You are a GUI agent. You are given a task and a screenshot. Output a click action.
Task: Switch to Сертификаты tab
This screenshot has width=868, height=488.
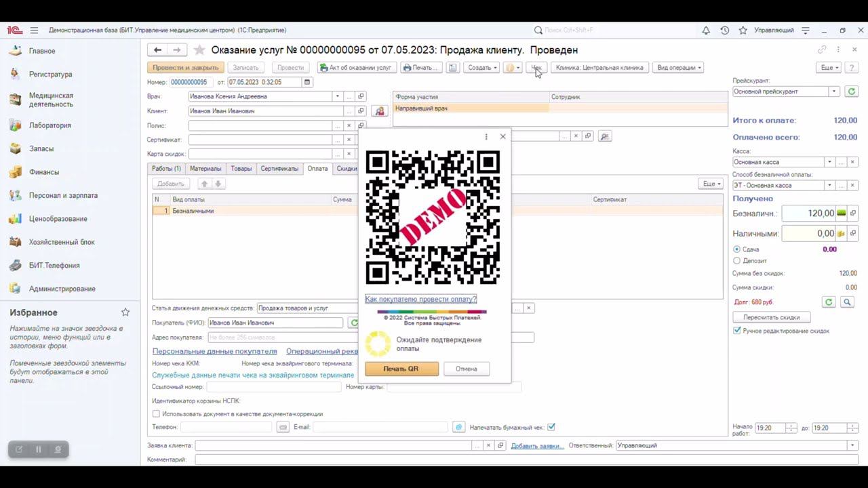[279, 169]
